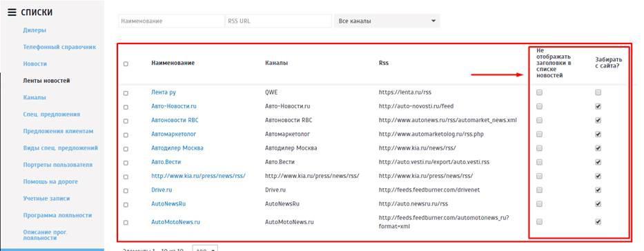Enable hide headlines for AutoMotoNews.ru

coord(539,222)
